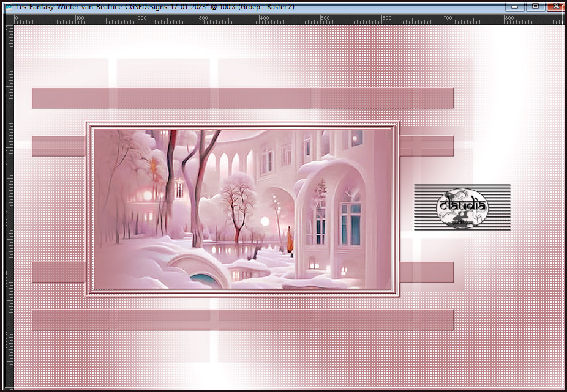Click the 100 mark on the horizontal ruler
This screenshot has height=392, width=567.
coord(80,18)
